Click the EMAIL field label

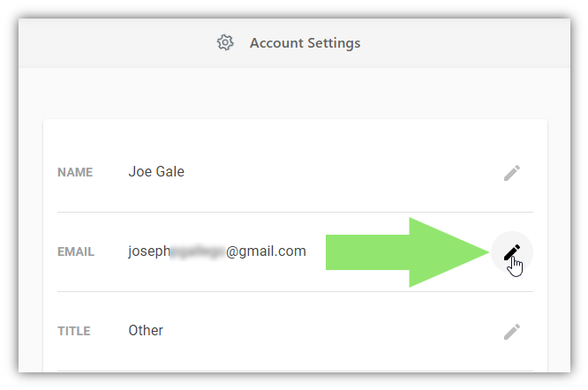(x=76, y=251)
